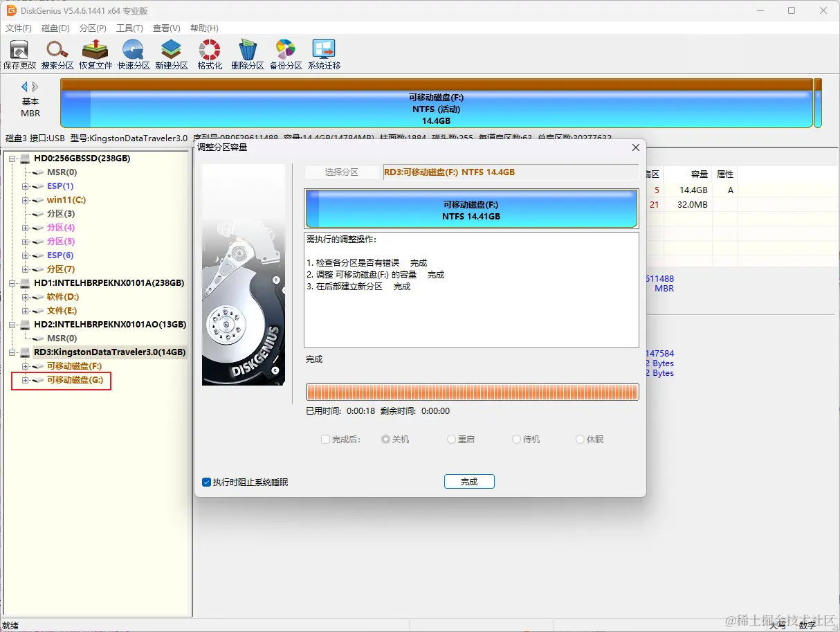Click the 保存更改 toolbar icon
Image resolution: width=840 pixels, height=632 pixels.
pyautogui.click(x=19, y=55)
